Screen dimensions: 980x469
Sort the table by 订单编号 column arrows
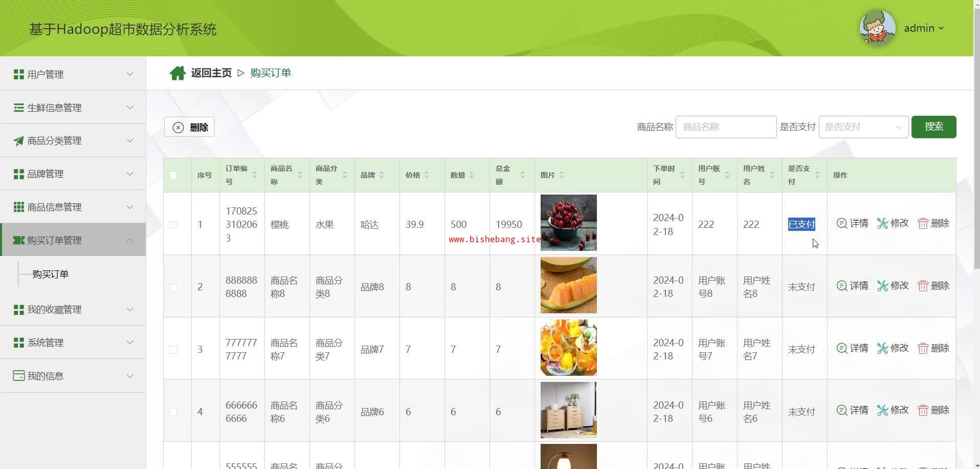click(x=255, y=175)
